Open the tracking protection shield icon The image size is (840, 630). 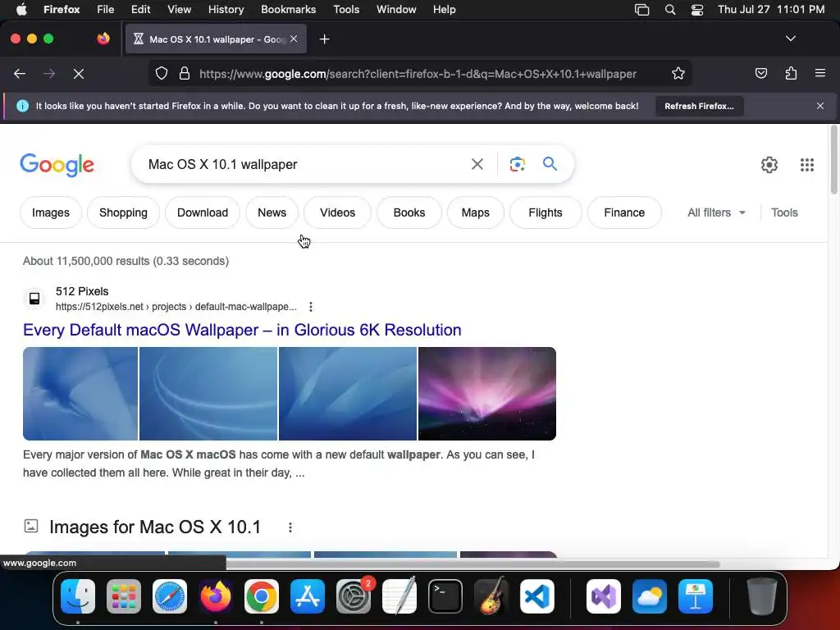[x=162, y=73]
